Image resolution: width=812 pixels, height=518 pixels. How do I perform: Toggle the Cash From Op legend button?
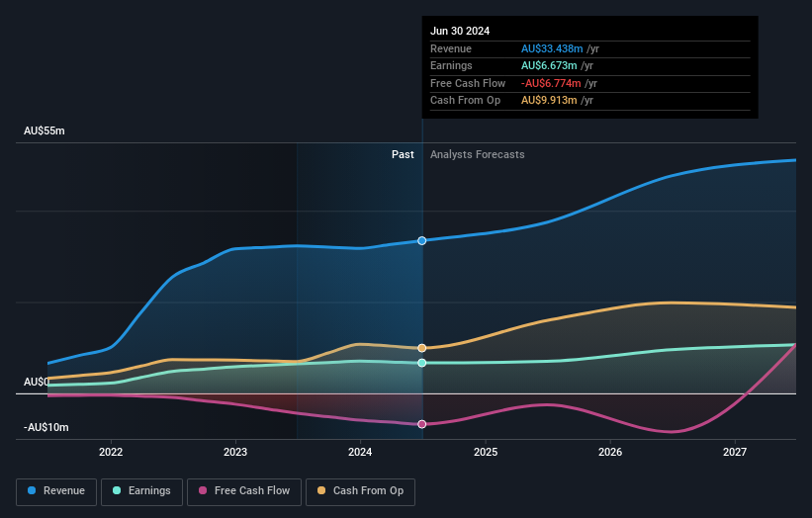point(360,491)
